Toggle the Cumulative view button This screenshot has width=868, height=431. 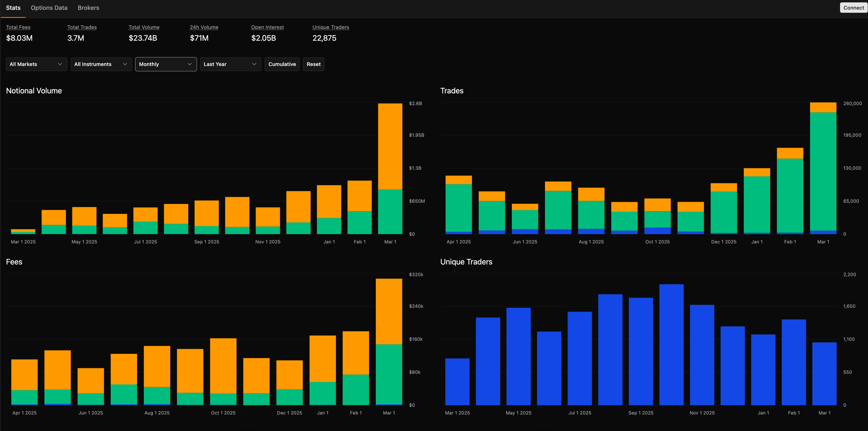(282, 64)
